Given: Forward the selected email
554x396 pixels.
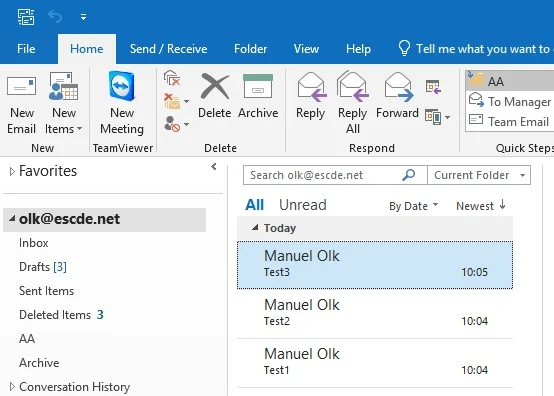Looking at the screenshot, I should pyautogui.click(x=397, y=95).
